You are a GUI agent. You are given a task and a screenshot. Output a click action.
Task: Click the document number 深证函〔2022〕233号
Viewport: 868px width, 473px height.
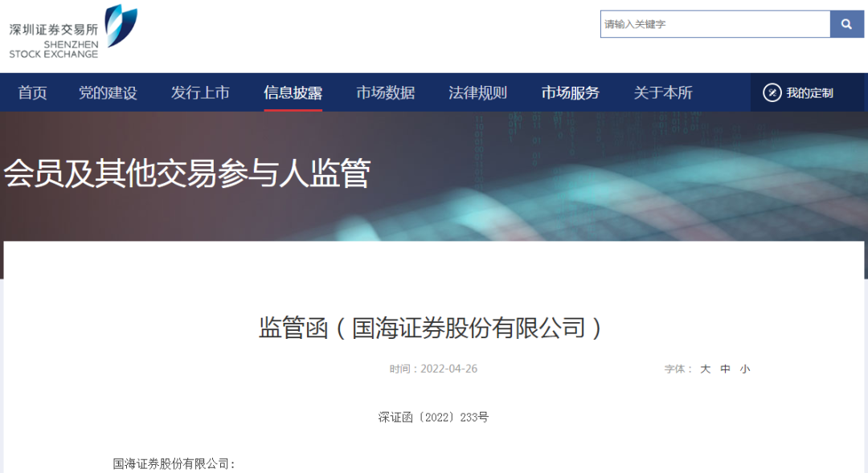[x=433, y=417]
